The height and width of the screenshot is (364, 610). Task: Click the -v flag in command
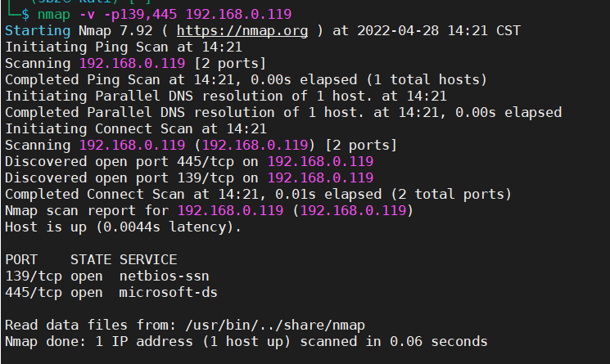coord(87,15)
